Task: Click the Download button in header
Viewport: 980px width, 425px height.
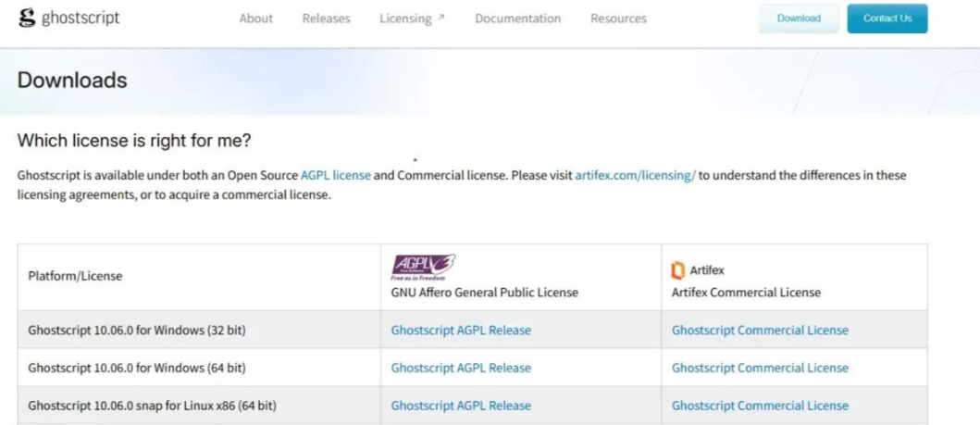Action: click(799, 19)
